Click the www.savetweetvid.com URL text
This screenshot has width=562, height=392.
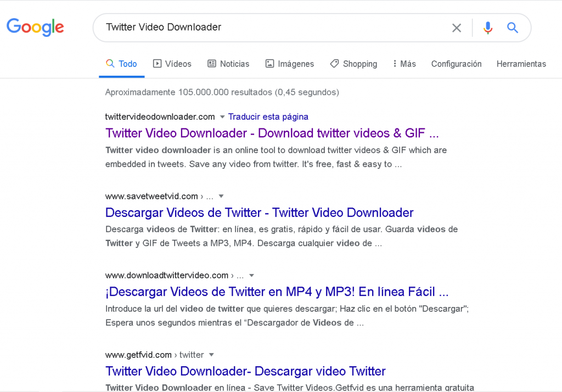[x=151, y=196]
